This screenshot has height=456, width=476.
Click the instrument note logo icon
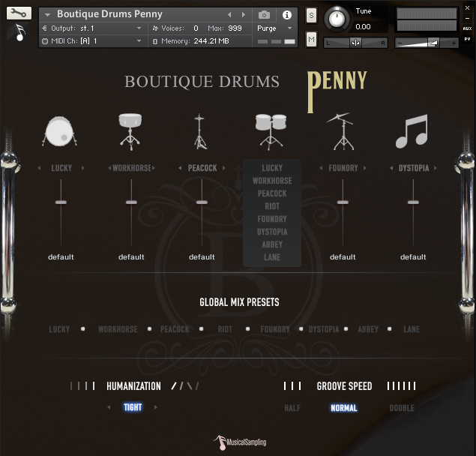pos(19,32)
